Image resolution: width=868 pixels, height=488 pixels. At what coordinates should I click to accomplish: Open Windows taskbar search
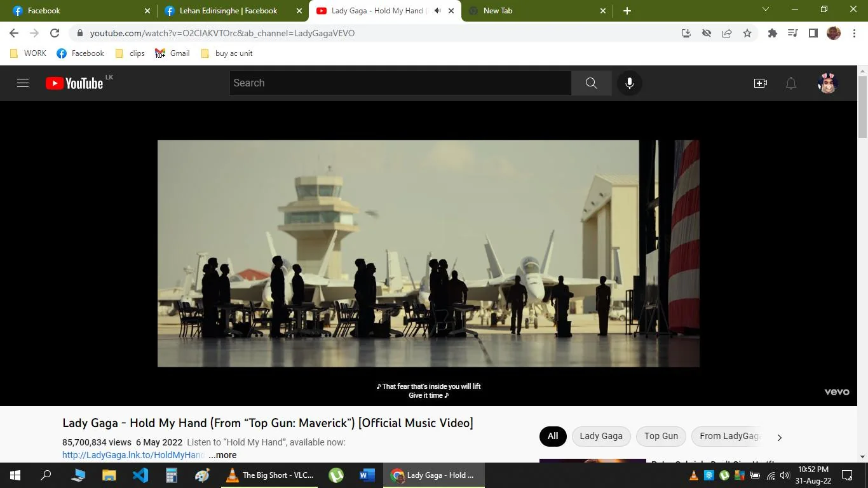[46, 475]
